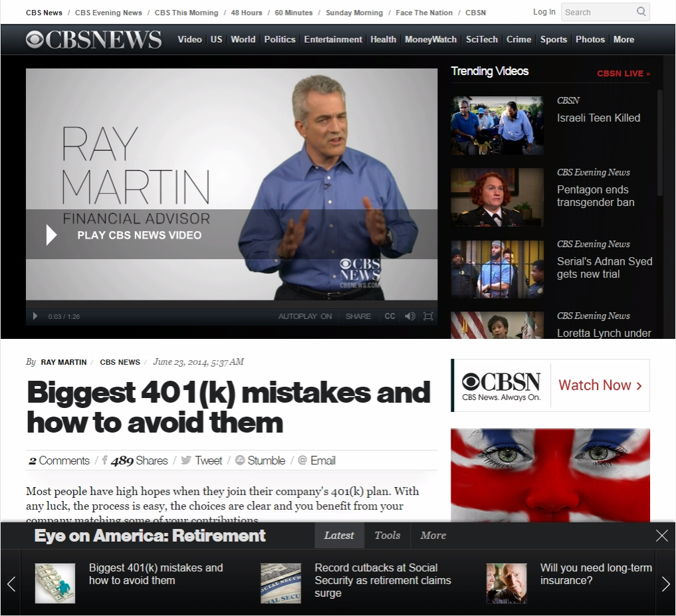
Task: Open the CBS This Morning link
Action: point(186,13)
